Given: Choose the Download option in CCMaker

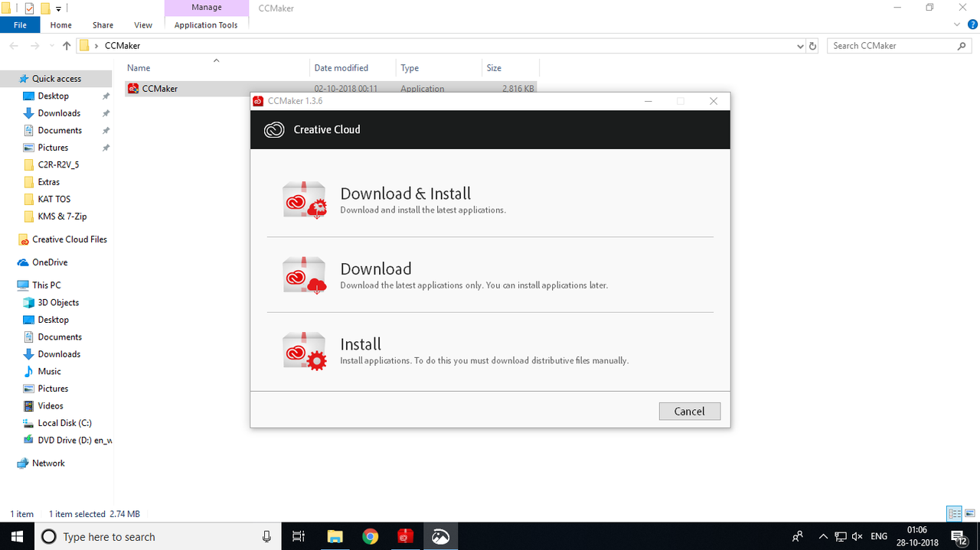Looking at the screenshot, I should (x=490, y=275).
